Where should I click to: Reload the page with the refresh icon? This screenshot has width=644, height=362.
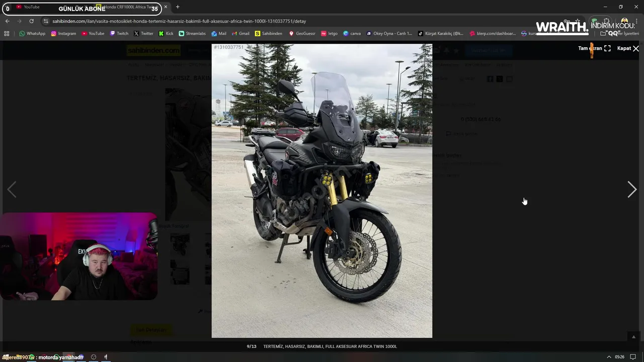click(31, 21)
